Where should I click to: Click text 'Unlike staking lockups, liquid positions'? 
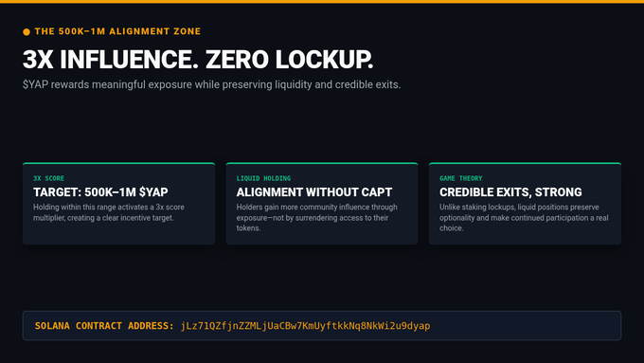(524, 217)
